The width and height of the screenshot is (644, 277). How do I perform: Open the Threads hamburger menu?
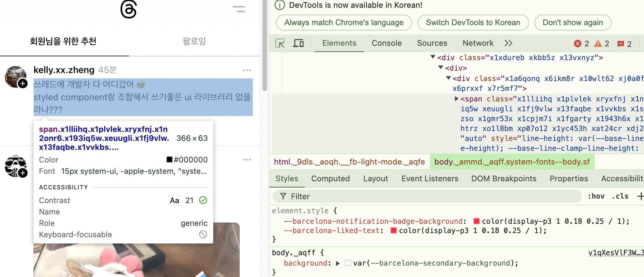pos(239,9)
